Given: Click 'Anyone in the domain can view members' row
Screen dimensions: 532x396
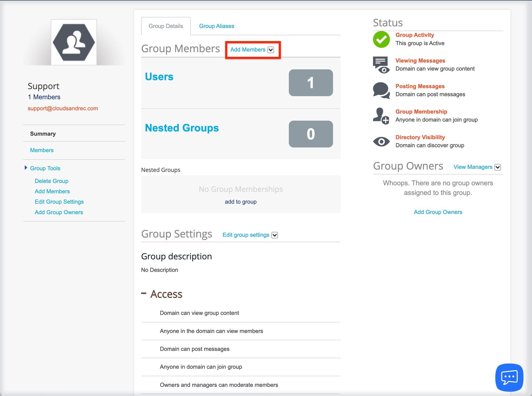Looking at the screenshot, I should [241, 331].
